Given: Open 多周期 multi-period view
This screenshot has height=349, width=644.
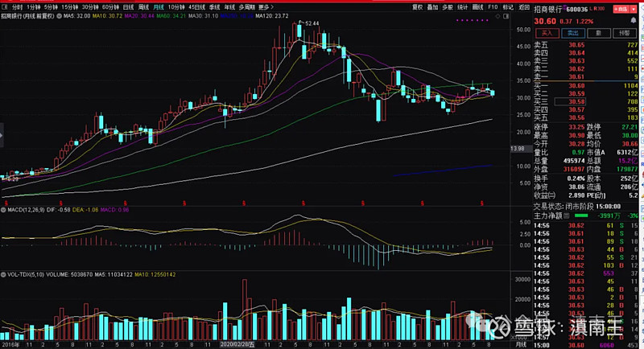Looking at the screenshot, I should pyautogui.click(x=247, y=7).
